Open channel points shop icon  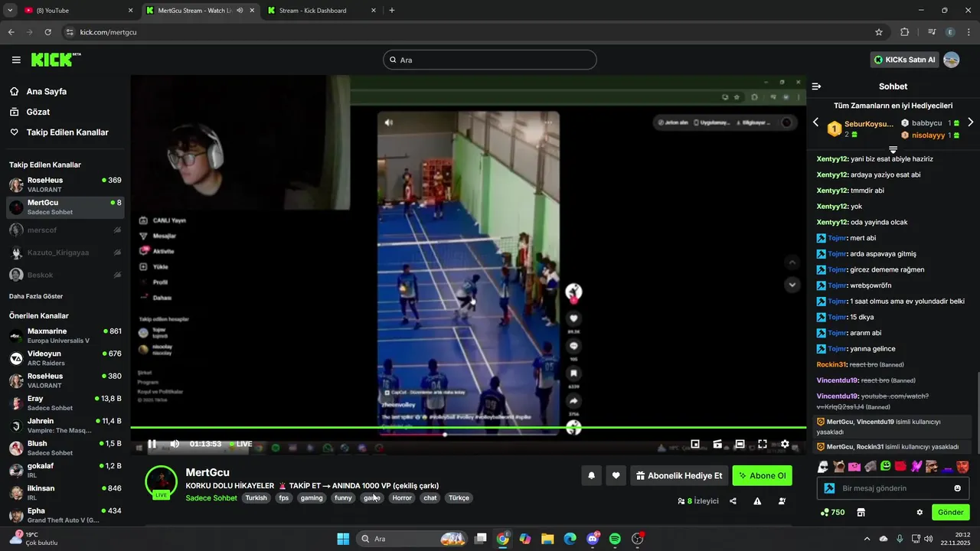pyautogui.click(x=861, y=512)
